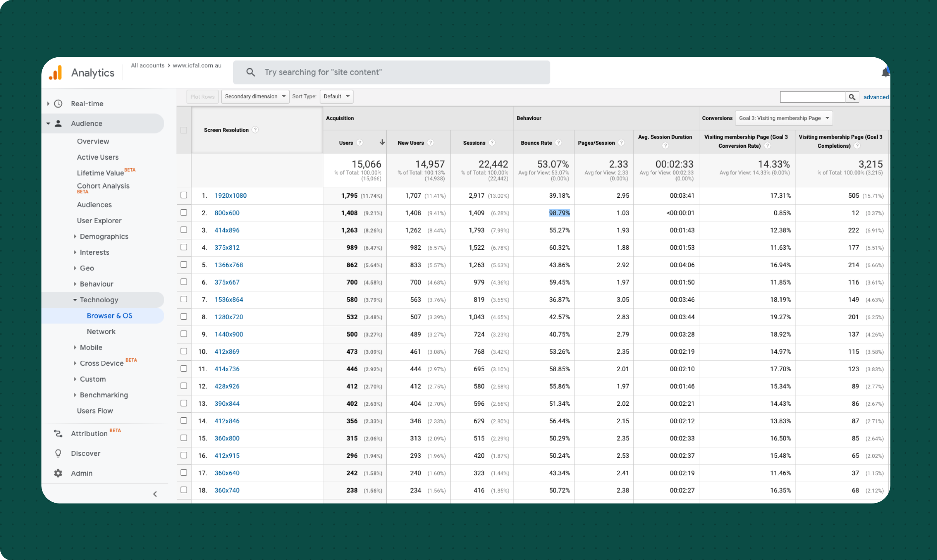Click the help icon under Avg. Session Duration
The width and height of the screenshot is (937, 560).
[x=665, y=146]
